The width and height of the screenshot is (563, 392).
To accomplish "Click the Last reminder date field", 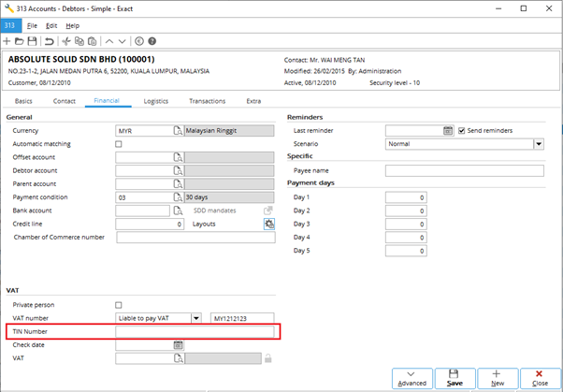I will 414,131.
